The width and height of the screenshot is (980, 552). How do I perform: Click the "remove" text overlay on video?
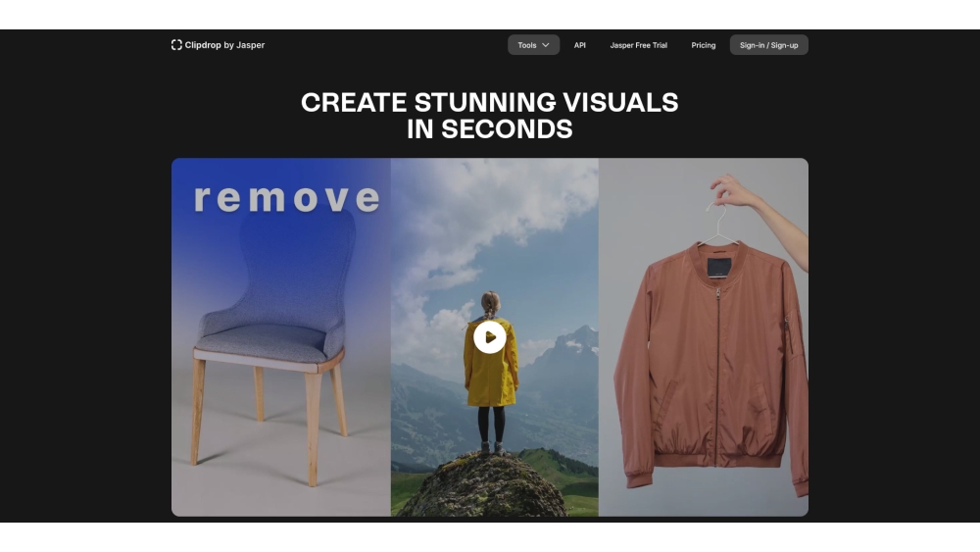(286, 198)
